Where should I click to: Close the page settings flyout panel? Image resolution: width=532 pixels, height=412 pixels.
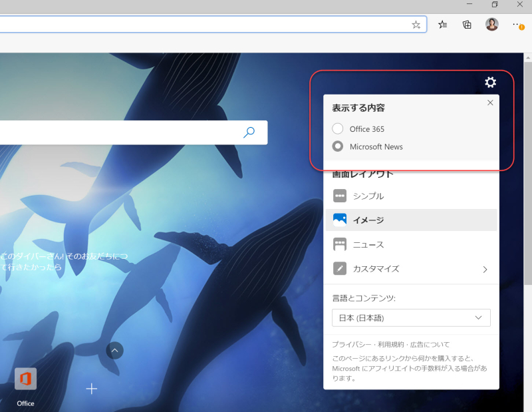coord(490,103)
